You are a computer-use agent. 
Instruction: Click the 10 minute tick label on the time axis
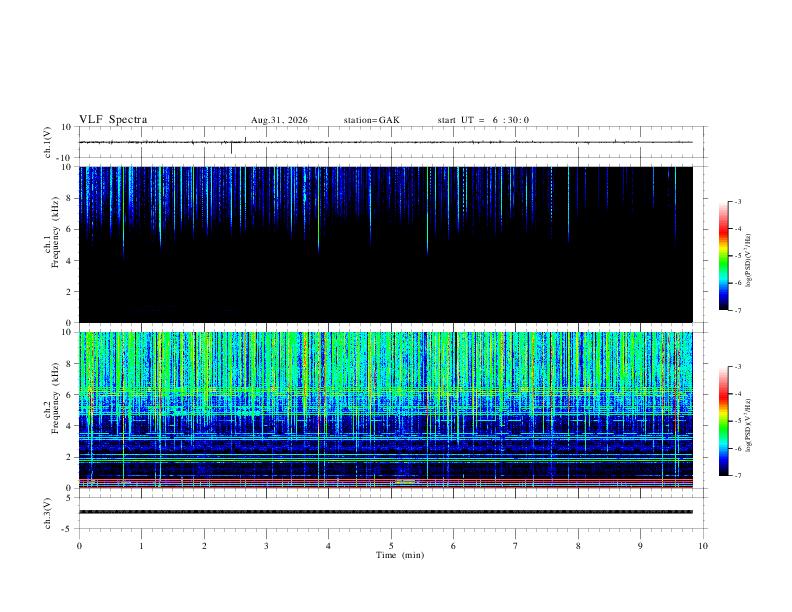(703, 546)
